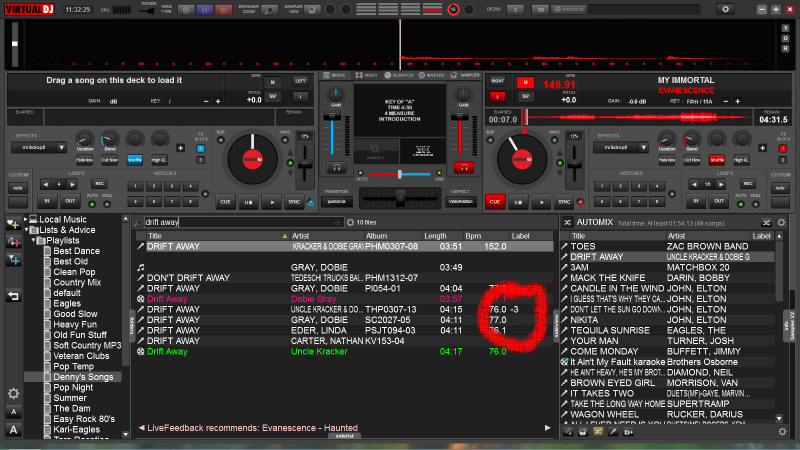The width and height of the screenshot is (800, 450).
Task: Toggle left deck ROLL loop mode
Action: coord(107,205)
